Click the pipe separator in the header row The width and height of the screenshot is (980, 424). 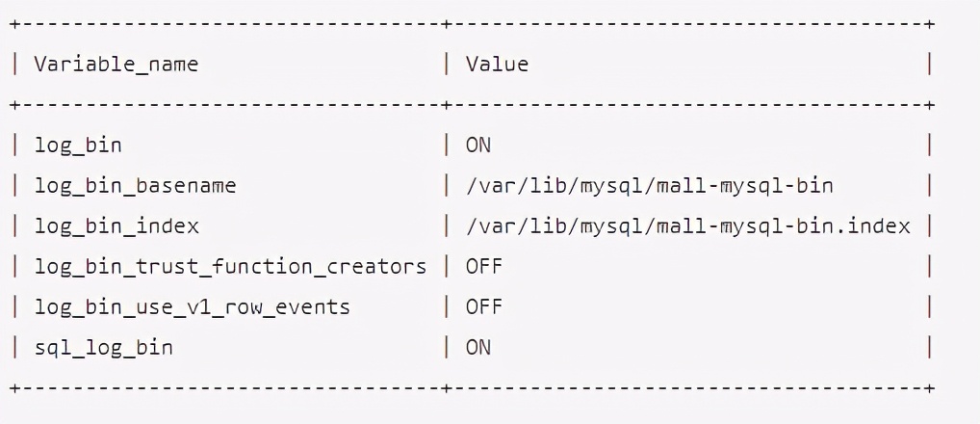[447, 64]
